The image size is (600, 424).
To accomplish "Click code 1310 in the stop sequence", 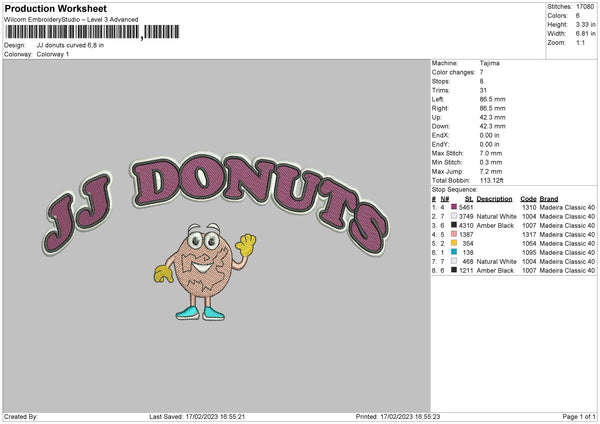I will click(x=529, y=207).
